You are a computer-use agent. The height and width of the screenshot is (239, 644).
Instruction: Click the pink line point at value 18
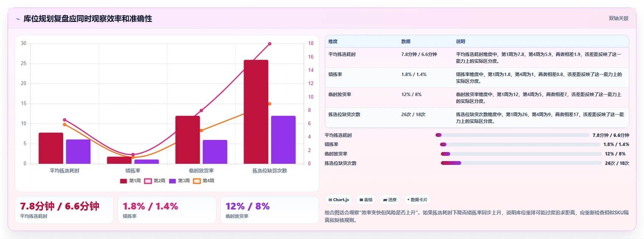click(270, 44)
